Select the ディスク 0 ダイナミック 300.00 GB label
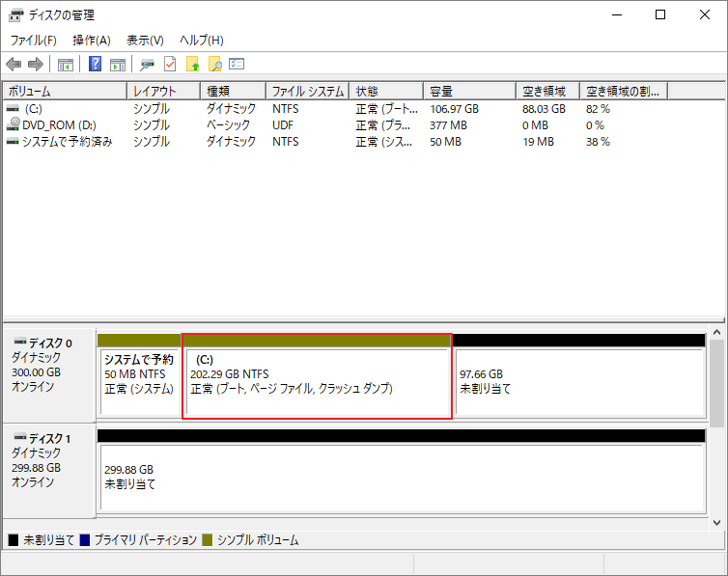Screen dimensions: 728x576 pyautogui.click(x=48, y=374)
